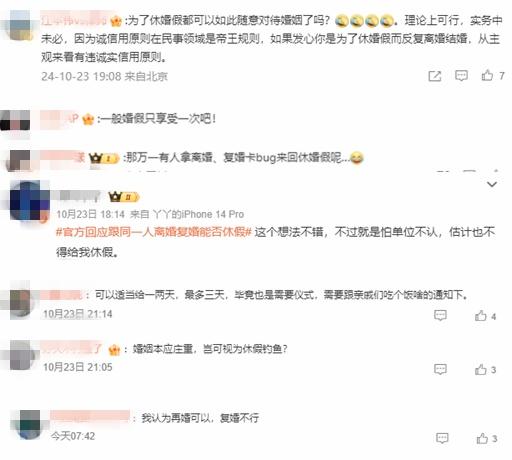Reply to the 再婚可以，复婚不行 comment
Image resolution: width=512 pixels, height=460 pixels.
(442, 438)
